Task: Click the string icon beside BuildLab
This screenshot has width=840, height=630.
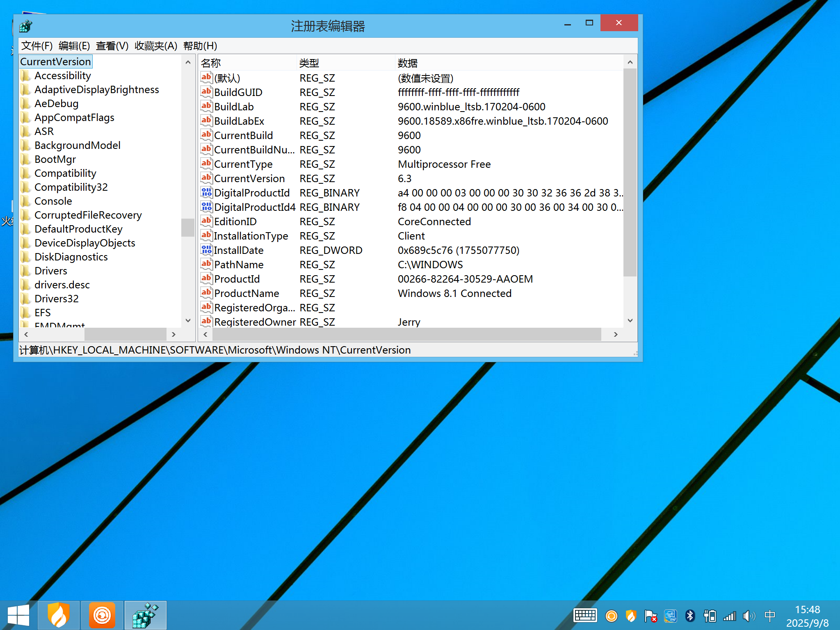Action: pyautogui.click(x=206, y=106)
